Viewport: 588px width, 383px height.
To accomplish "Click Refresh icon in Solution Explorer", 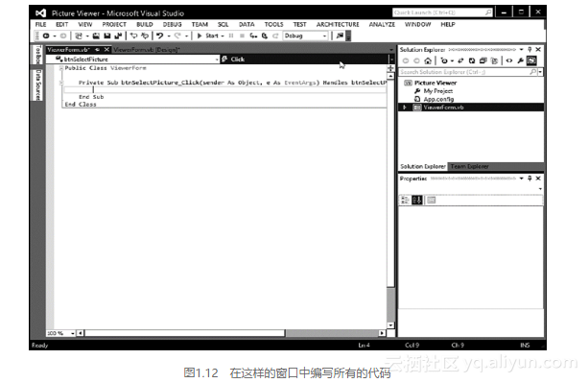I will pos(472,60).
